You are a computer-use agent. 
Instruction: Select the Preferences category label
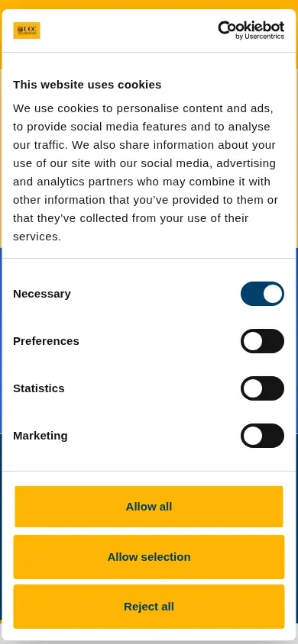(46, 341)
